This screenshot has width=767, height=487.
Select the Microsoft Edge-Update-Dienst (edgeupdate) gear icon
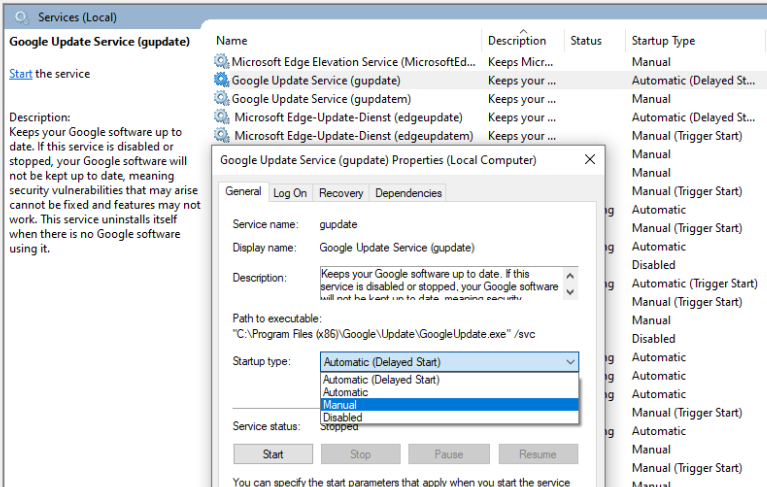(x=221, y=117)
